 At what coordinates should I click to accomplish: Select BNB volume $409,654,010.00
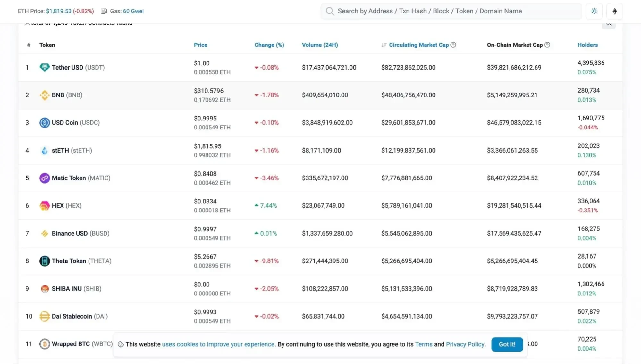pos(325,95)
